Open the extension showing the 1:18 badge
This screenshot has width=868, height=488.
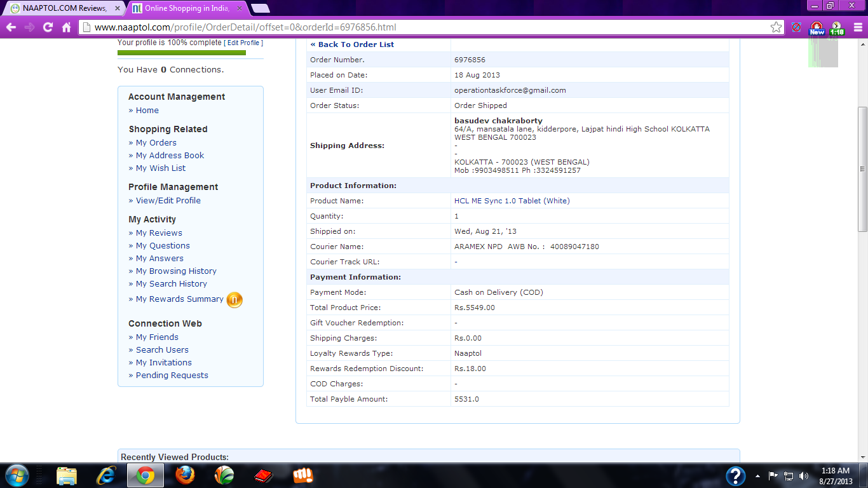click(837, 28)
